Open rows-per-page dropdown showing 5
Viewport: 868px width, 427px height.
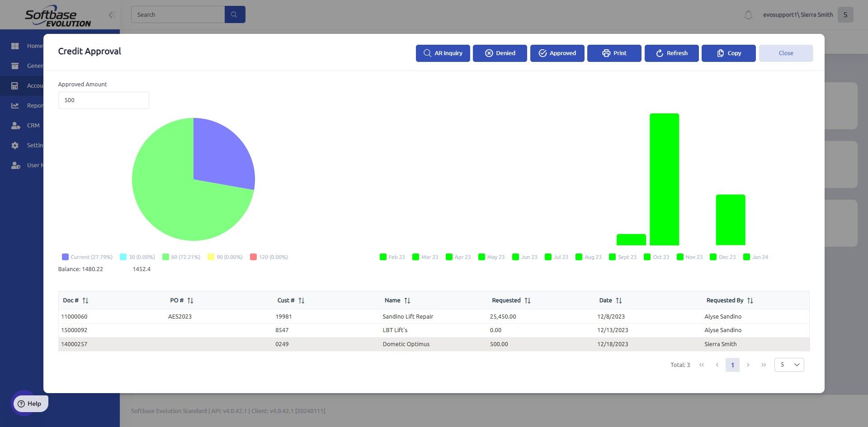point(789,365)
